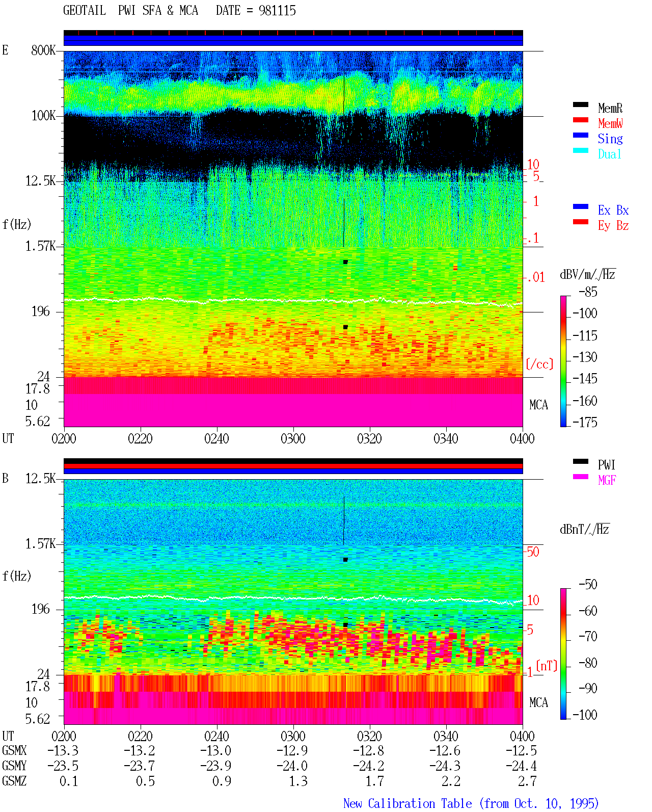Click the GSMZ value '2.7'
652x812 pixels.
[x=527, y=781]
